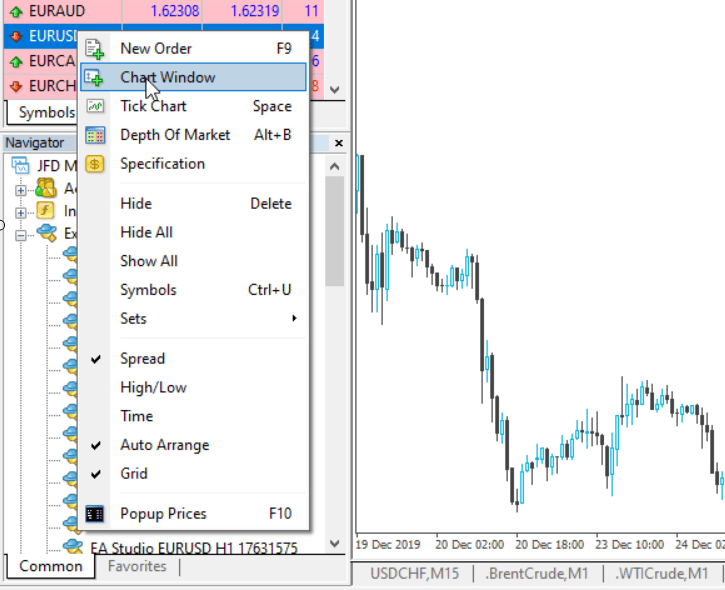Screen dimensions: 725x590
Task: Disable the Auto Arrange option
Action: click(164, 445)
